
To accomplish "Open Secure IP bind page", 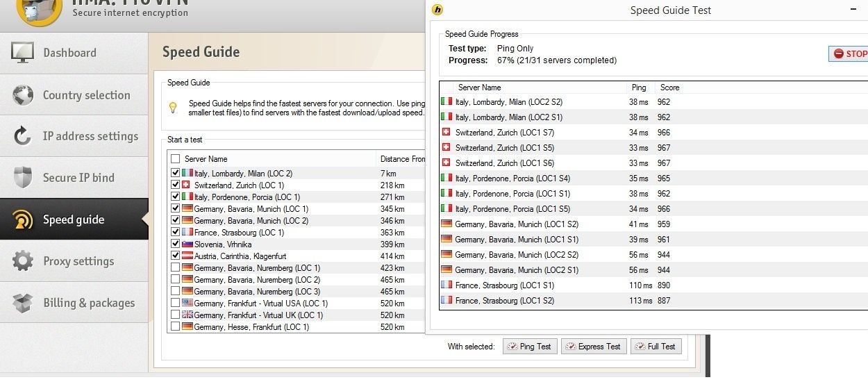I will (x=74, y=178).
